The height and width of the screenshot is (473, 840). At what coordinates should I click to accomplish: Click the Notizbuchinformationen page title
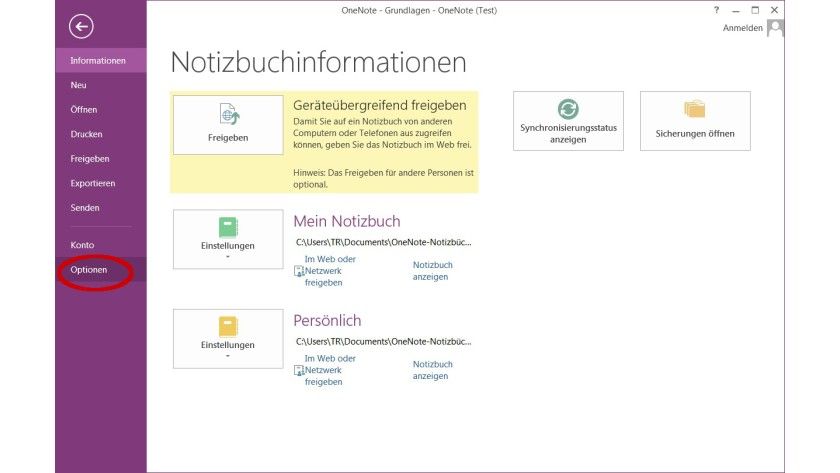tap(318, 62)
